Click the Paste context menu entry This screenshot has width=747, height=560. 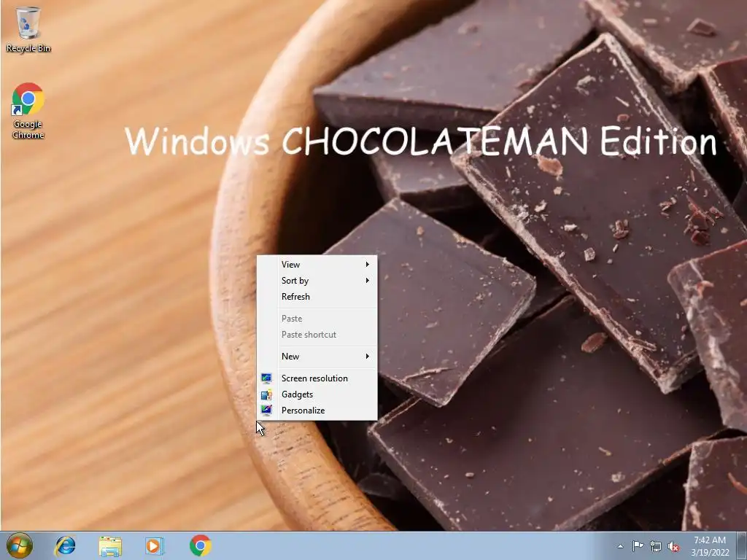tap(317, 319)
